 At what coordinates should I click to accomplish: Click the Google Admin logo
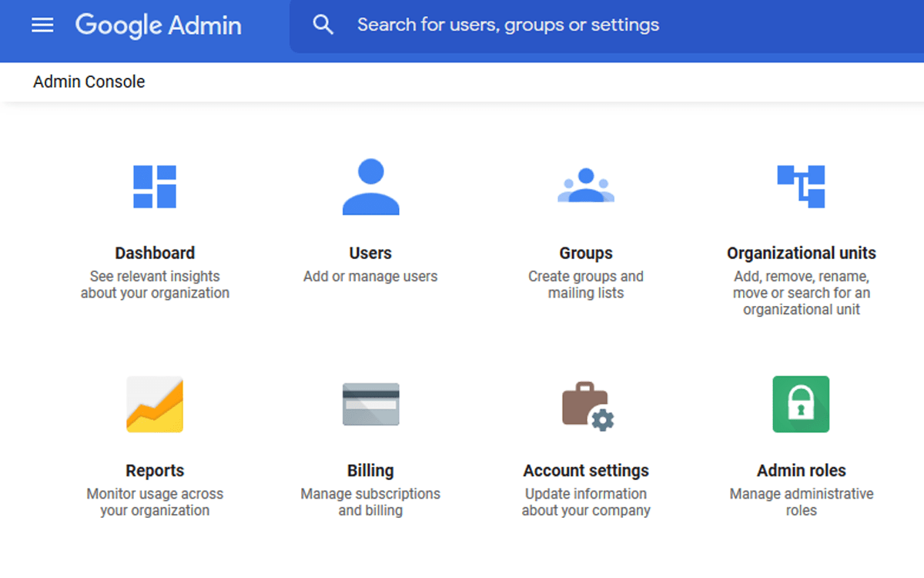tap(159, 25)
